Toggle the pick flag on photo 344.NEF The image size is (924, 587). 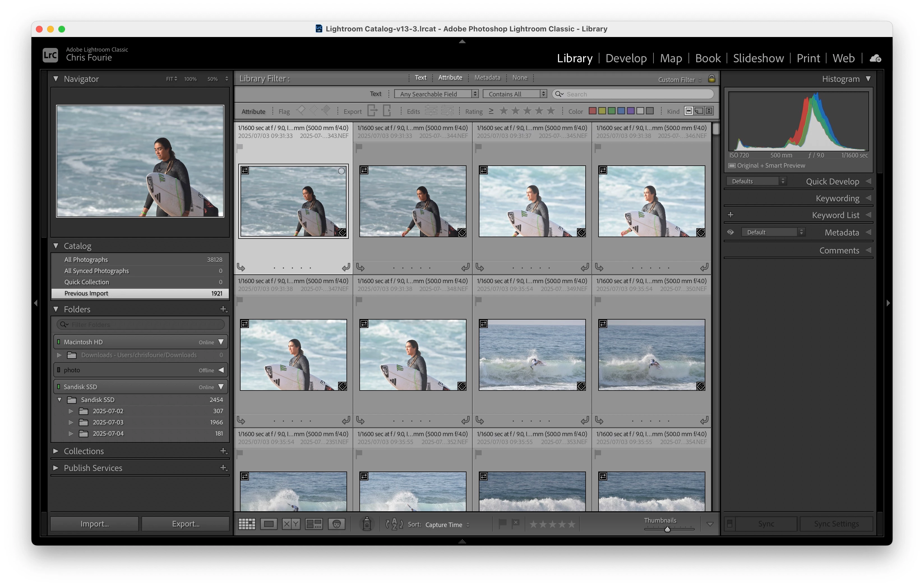[359, 147]
